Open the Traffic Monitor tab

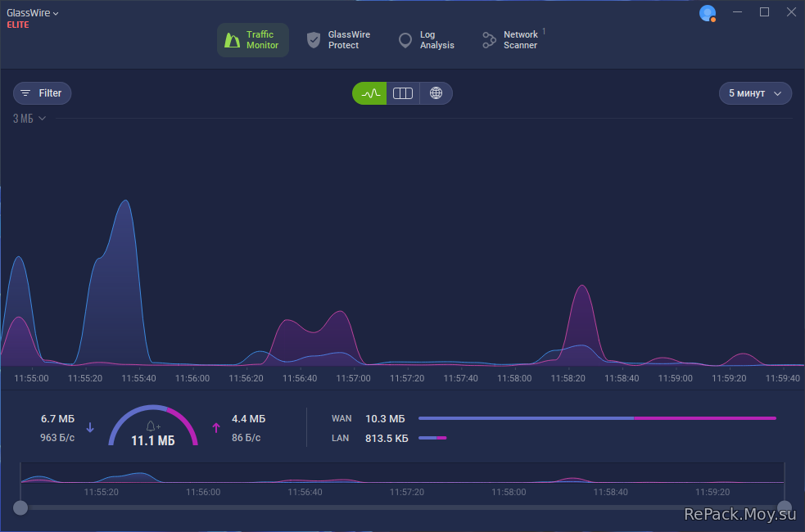pos(252,40)
